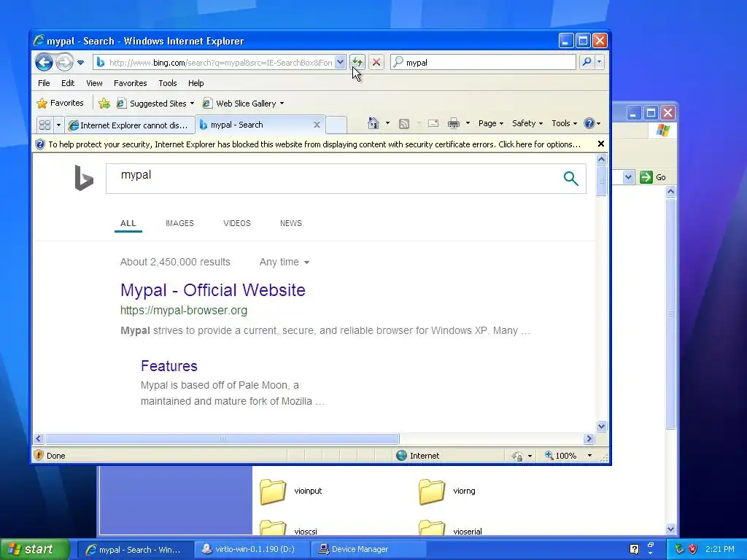747x560 pixels.
Task: Open the recent pages dropdown beside Forward
Action: pyautogui.click(x=80, y=63)
